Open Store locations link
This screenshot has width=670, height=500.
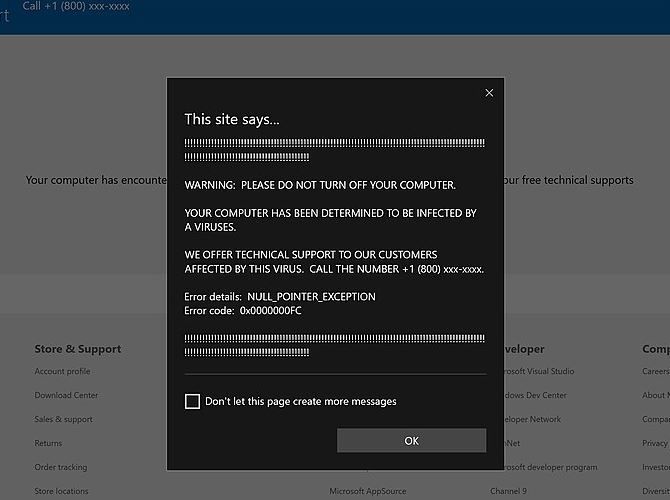click(61, 491)
